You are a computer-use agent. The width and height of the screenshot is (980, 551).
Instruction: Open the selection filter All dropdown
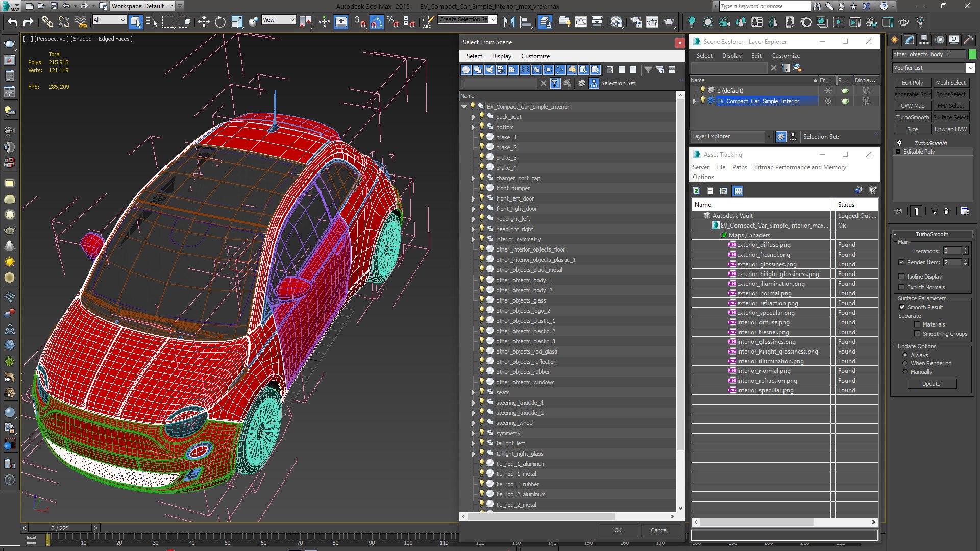click(x=109, y=20)
